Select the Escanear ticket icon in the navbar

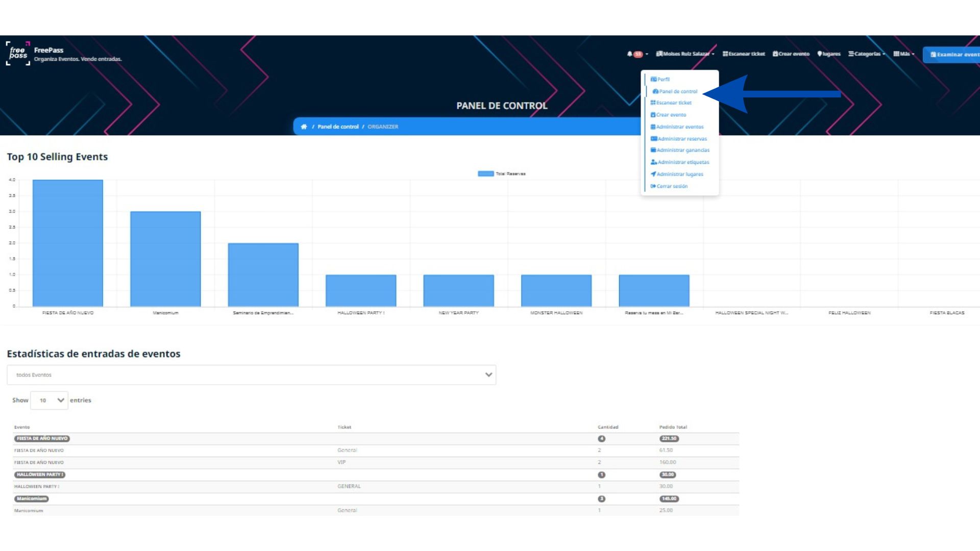pyautogui.click(x=725, y=54)
